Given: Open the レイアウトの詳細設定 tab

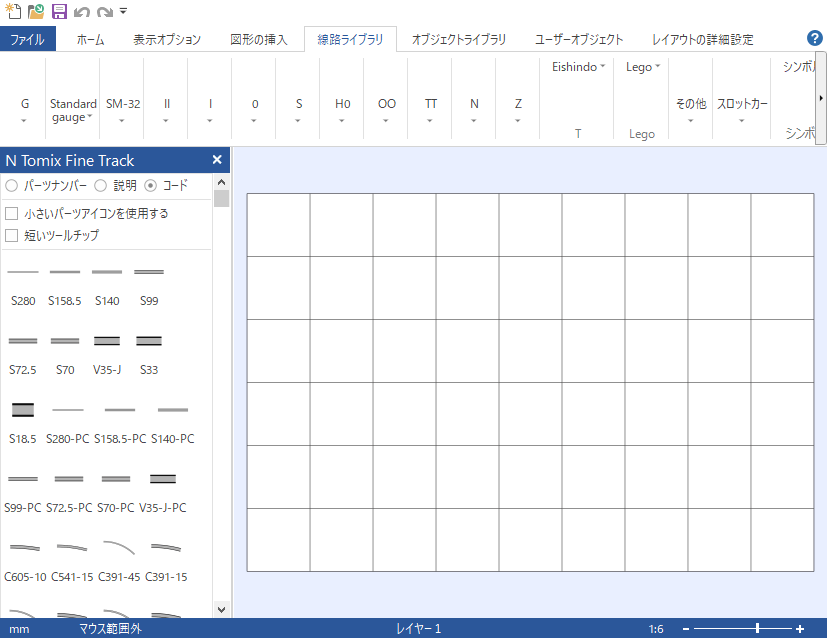Looking at the screenshot, I should 703,40.
